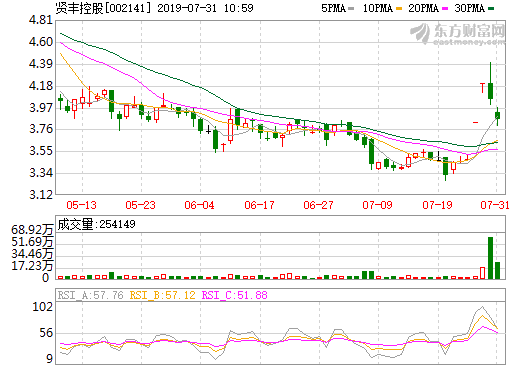The height and width of the screenshot is (365, 520).
Task: Select the 07-31 date axis label
Action: point(495,205)
